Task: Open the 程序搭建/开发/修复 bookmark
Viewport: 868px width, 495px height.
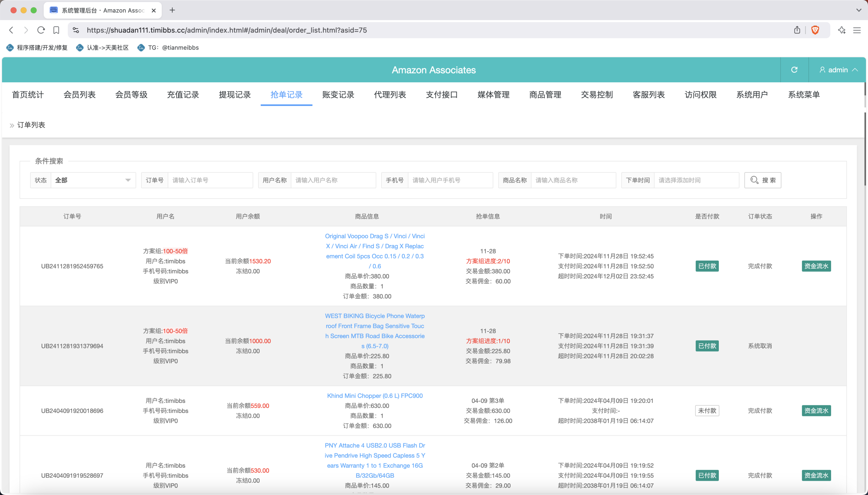Action: click(37, 47)
